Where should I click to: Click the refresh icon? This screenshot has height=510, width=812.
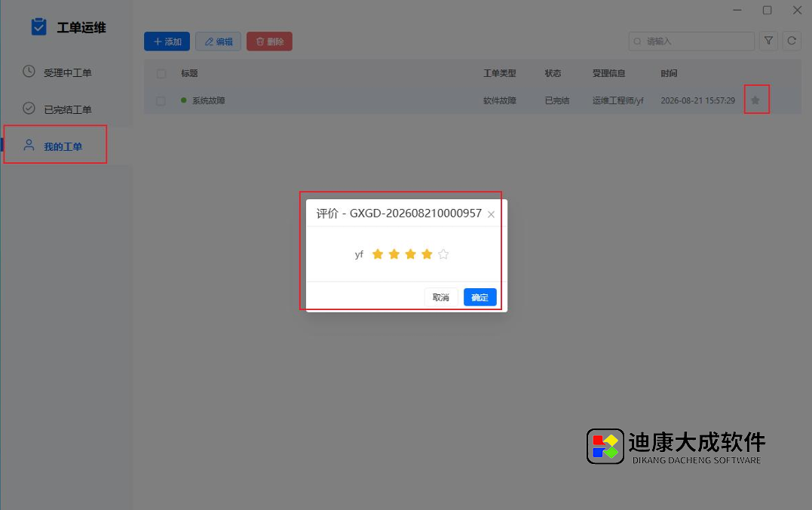click(x=792, y=41)
